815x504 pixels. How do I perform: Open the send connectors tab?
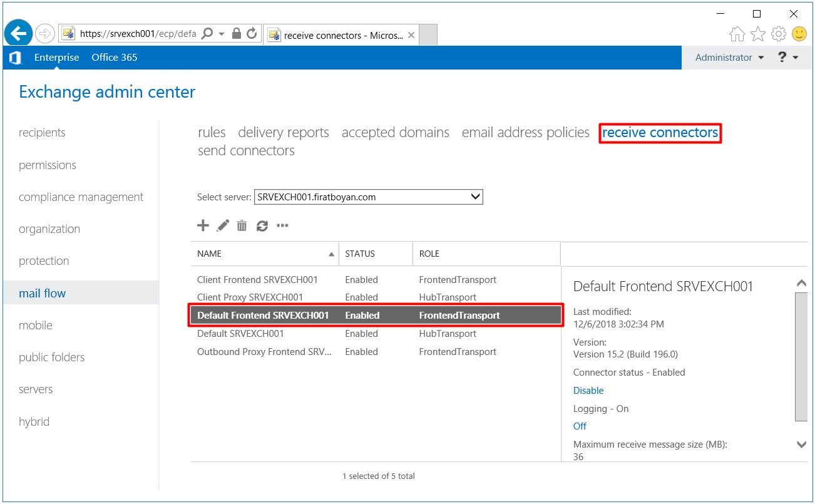coord(246,151)
